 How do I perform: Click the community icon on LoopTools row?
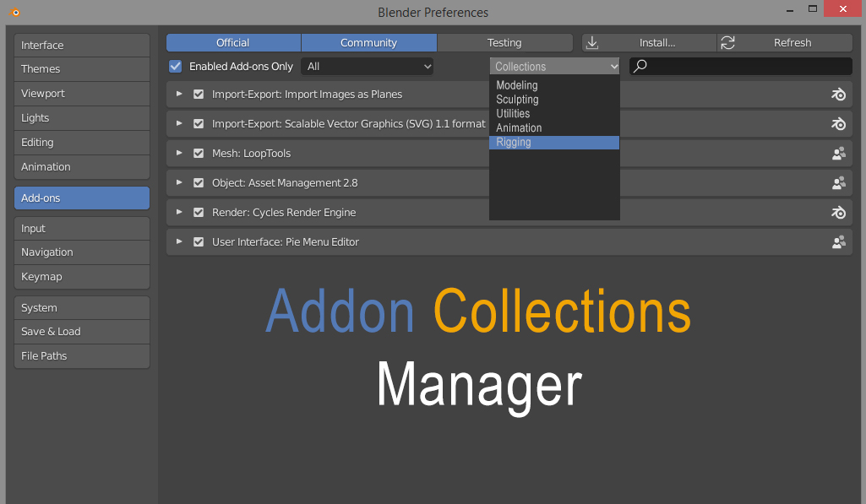pos(838,154)
